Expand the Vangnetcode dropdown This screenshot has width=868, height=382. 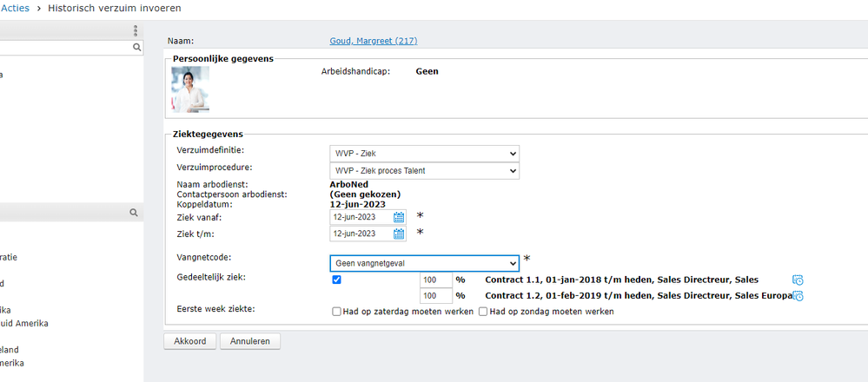click(x=424, y=263)
